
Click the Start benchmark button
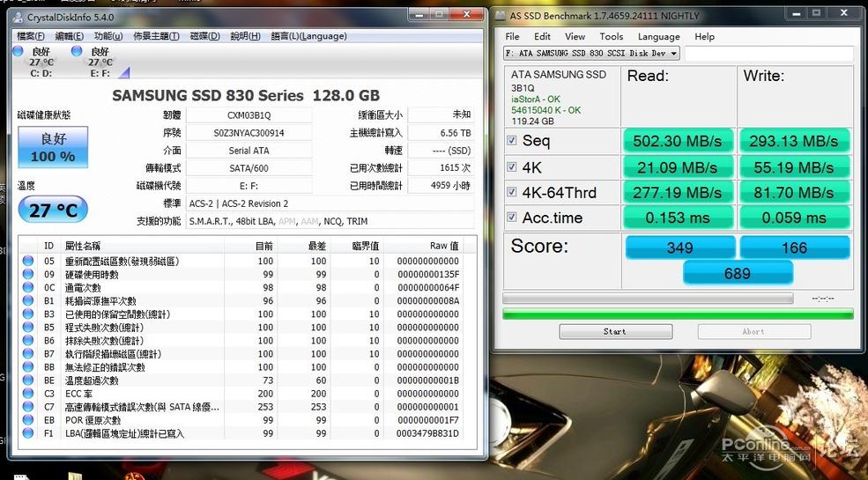click(616, 332)
